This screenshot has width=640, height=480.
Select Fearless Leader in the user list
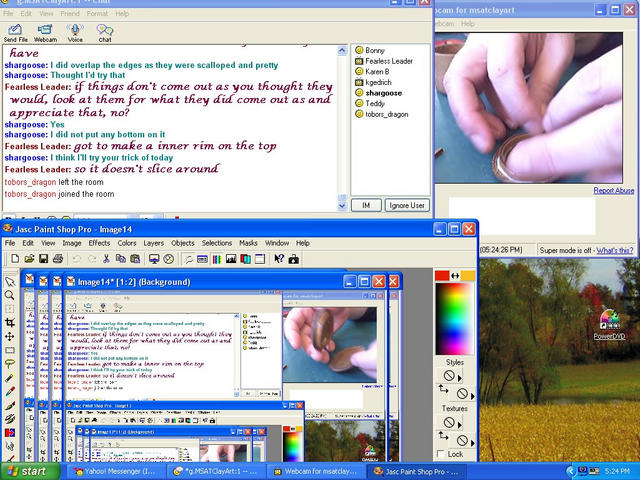point(384,61)
